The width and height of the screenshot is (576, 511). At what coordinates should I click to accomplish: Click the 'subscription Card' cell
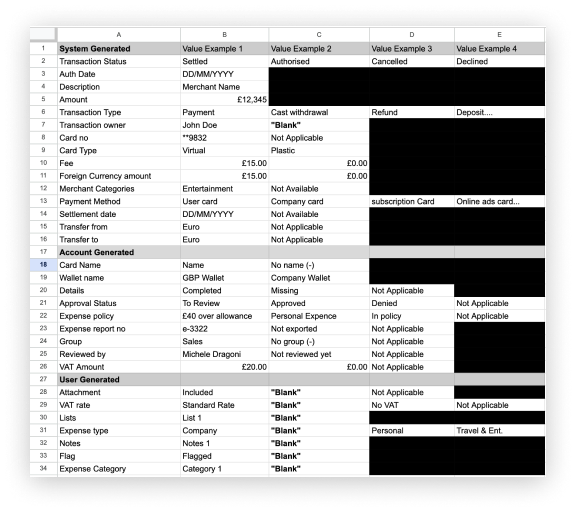(x=412, y=201)
